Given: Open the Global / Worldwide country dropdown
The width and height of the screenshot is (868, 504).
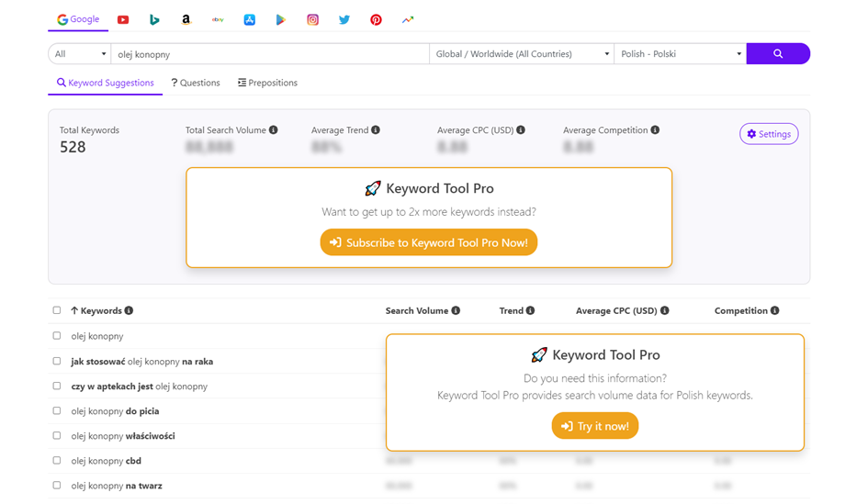Looking at the screenshot, I should pyautogui.click(x=522, y=54).
